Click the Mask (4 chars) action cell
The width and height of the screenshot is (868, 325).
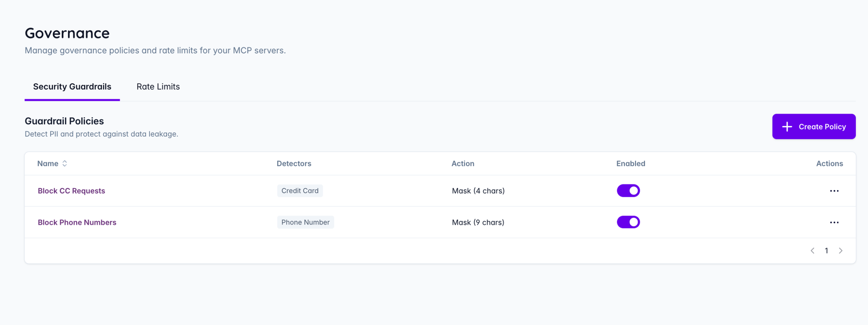[x=478, y=191]
